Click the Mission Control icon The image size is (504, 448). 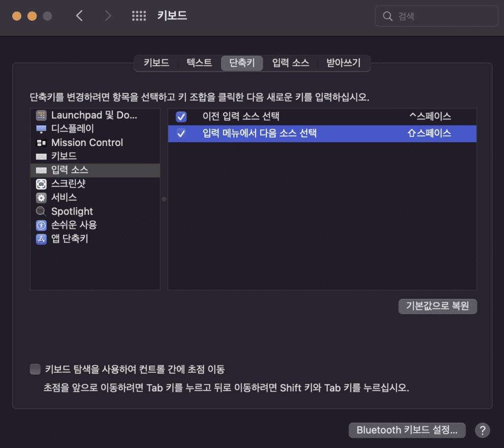point(41,143)
